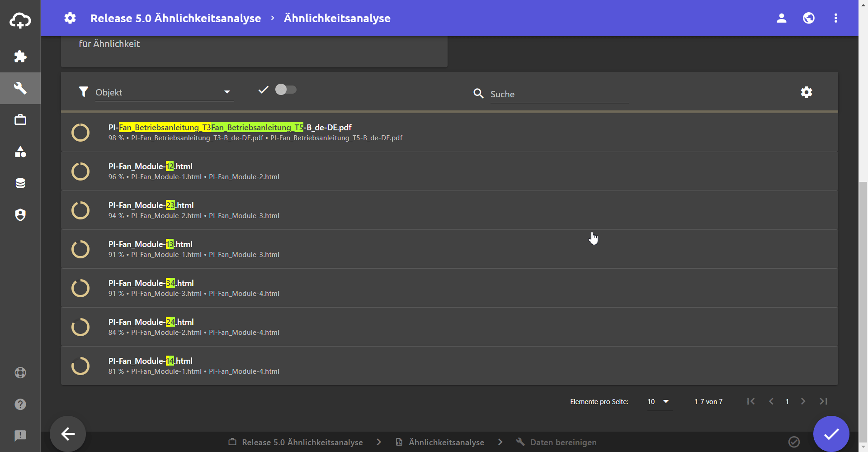Viewport: 868px width, 452px height.
Task: Open the globe language icon
Action: click(x=809, y=18)
